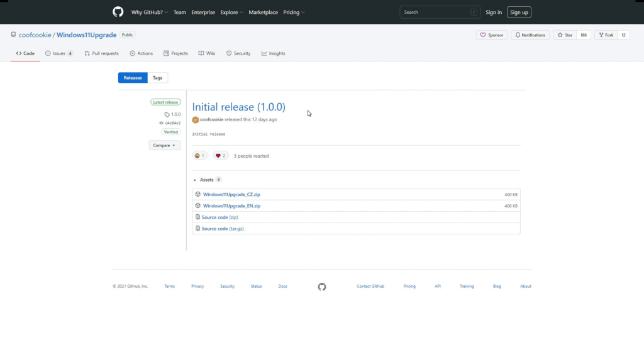Screen dimensions: 644x362
Task: Star the Windows11Upgrade repository
Action: pyautogui.click(x=565, y=35)
